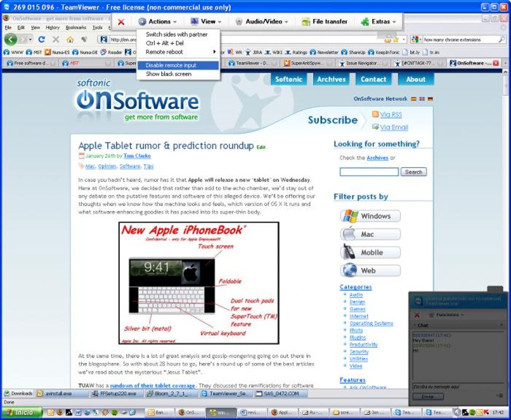Open the JIRA bookmark
Image resolution: width=511 pixels, height=420 pixels.
pyautogui.click(x=253, y=52)
